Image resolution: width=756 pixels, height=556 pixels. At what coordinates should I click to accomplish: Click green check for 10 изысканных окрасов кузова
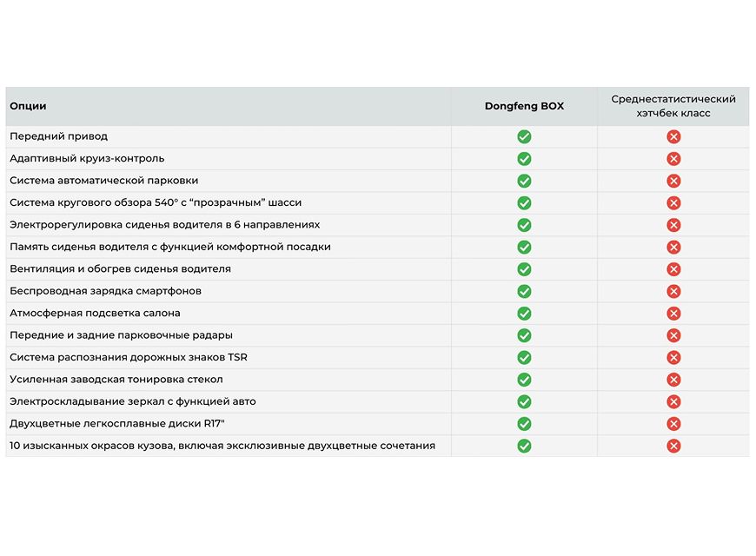click(524, 446)
